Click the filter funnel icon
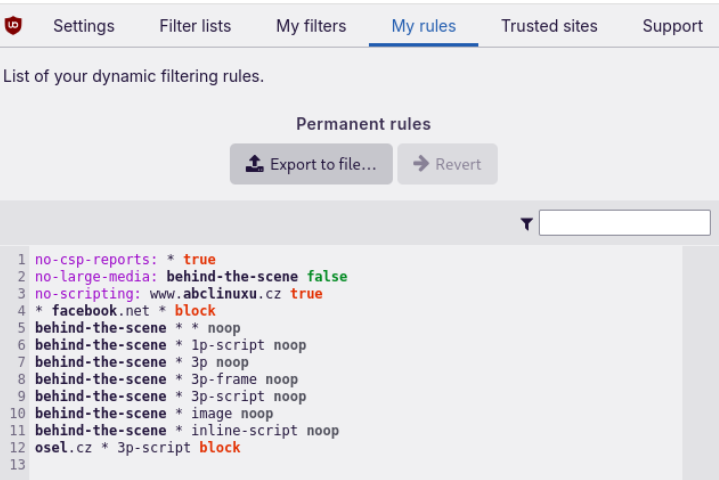This screenshot has height=480, width=719. click(x=527, y=224)
